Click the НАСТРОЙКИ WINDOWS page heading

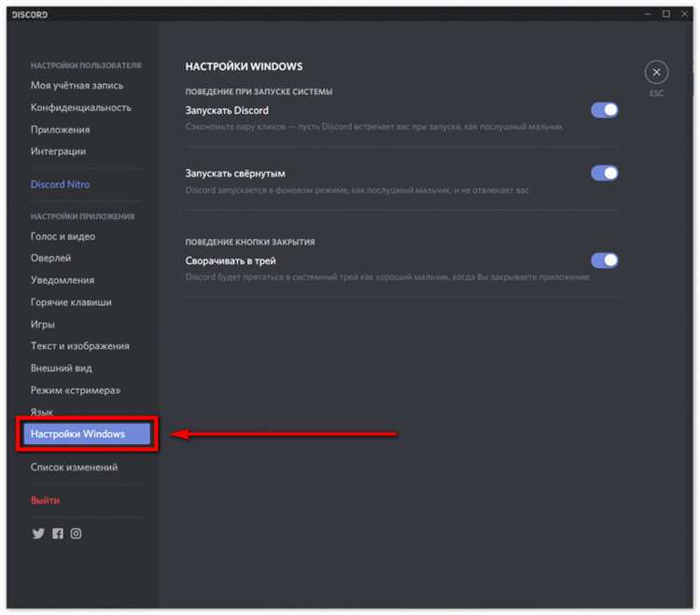tap(244, 66)
